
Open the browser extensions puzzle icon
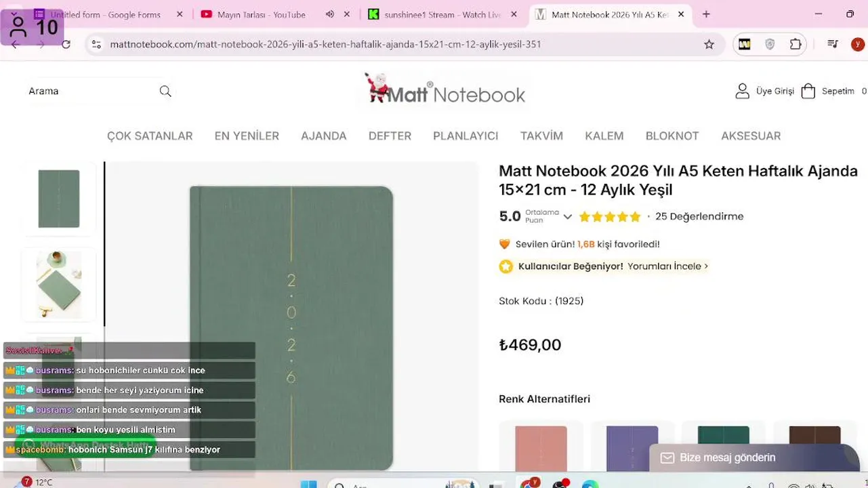795,44
